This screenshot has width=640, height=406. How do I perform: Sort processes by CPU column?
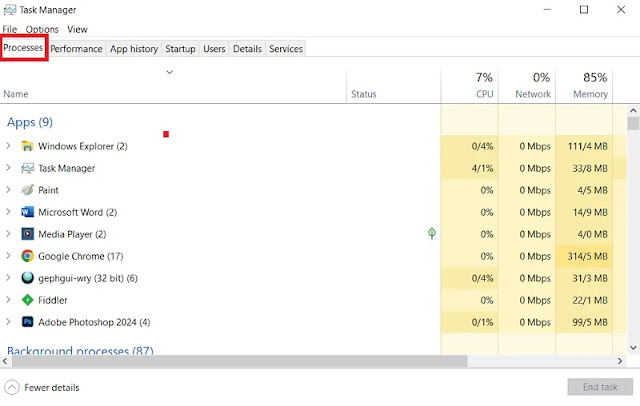(x=470, y=86)
